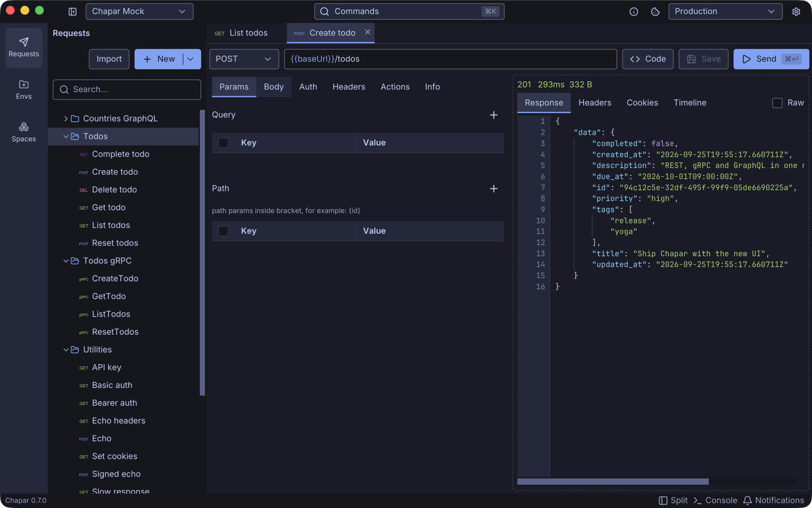Open settings gear icon

(x=796, y=11)
